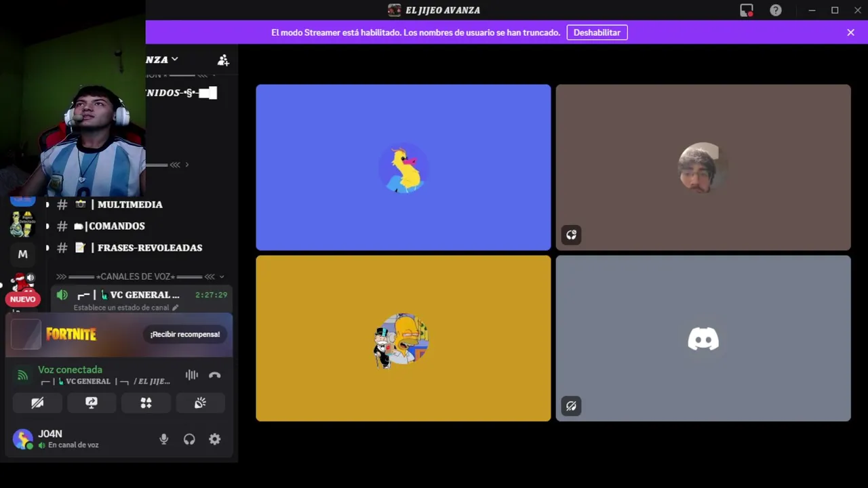Expand threads arrow beside FRASES-REVOLEADAS channel
868x488 pixels.
(47, 248)
